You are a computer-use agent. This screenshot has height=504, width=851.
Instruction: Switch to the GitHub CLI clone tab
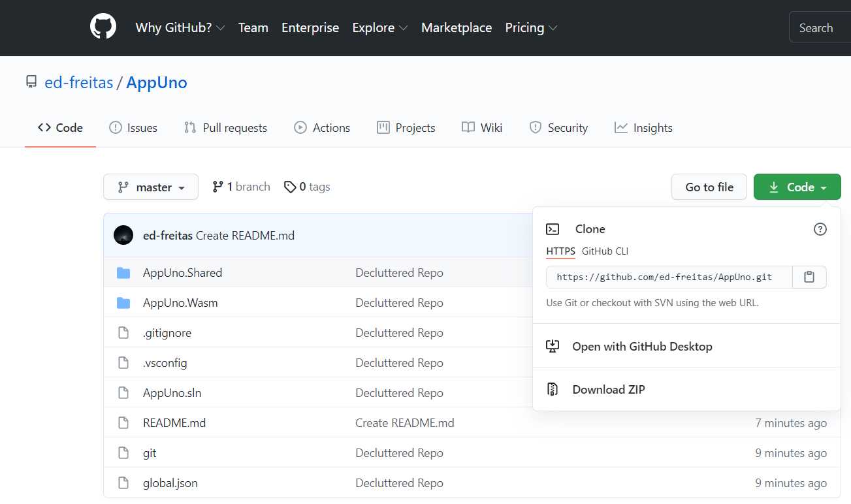tap(605, 251)
